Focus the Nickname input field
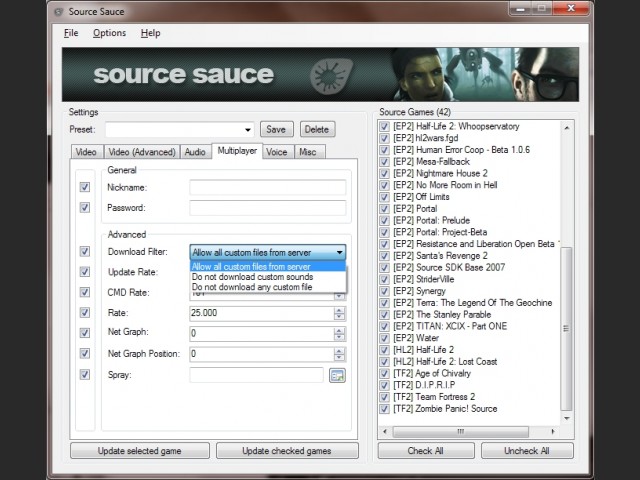The image size is (640, 480). click(x=268, y=187)
